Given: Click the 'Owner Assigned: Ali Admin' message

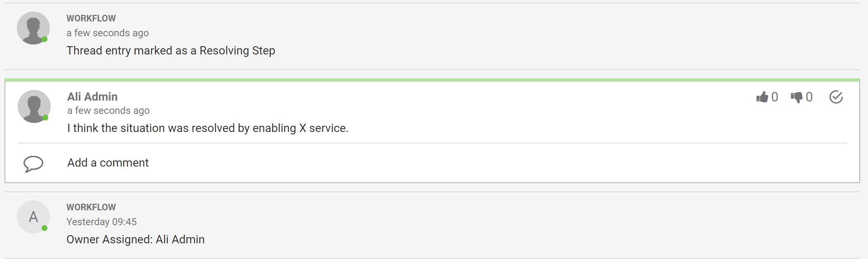Looking at the screenshot, I should click(x=135, y=239).
